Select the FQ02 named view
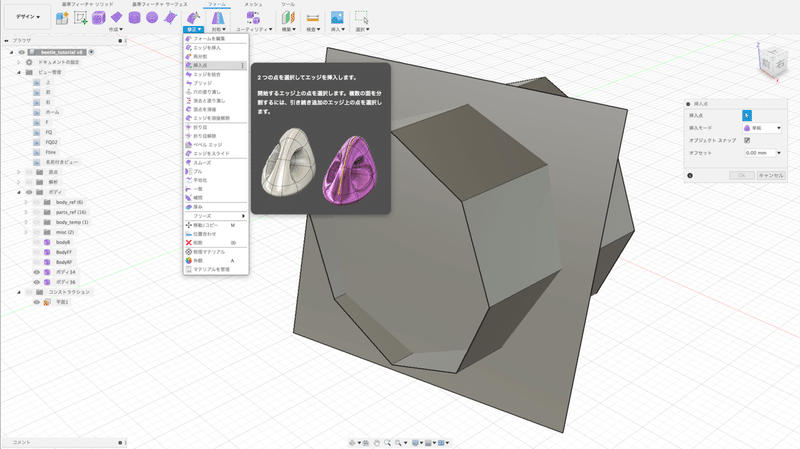The height and width of the screenshot is (449, 800). [x=52, y=142]
